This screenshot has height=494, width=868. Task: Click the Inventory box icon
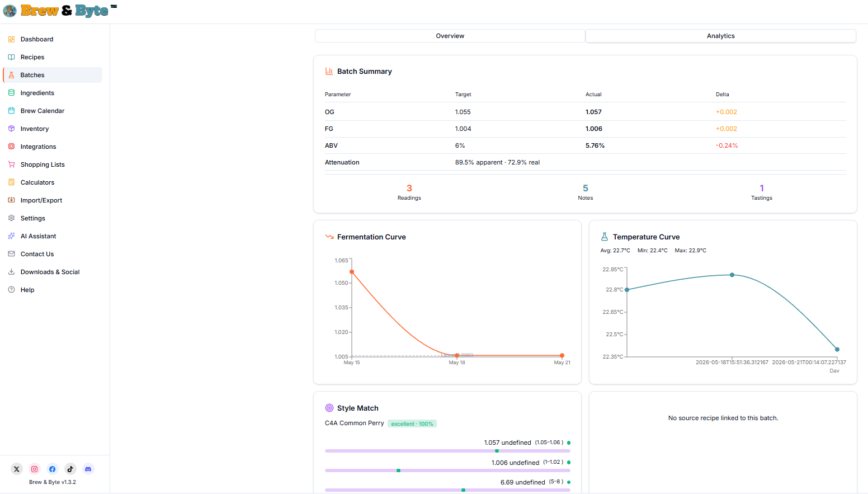[x=11, y=129]
